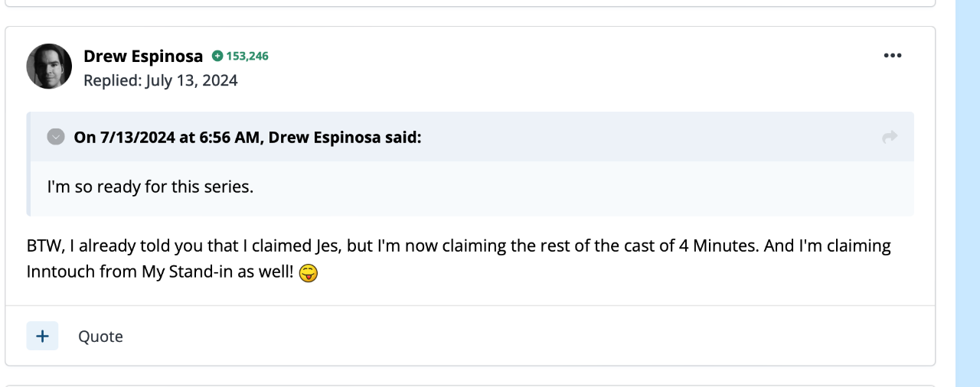Open the post options three-dot menu
The width and height of the screenshot is (980, 387).
pyautogui.click(x=892, y=56)
